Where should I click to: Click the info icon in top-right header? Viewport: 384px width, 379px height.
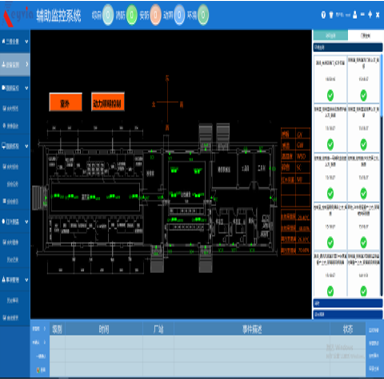tap(323, 15)
